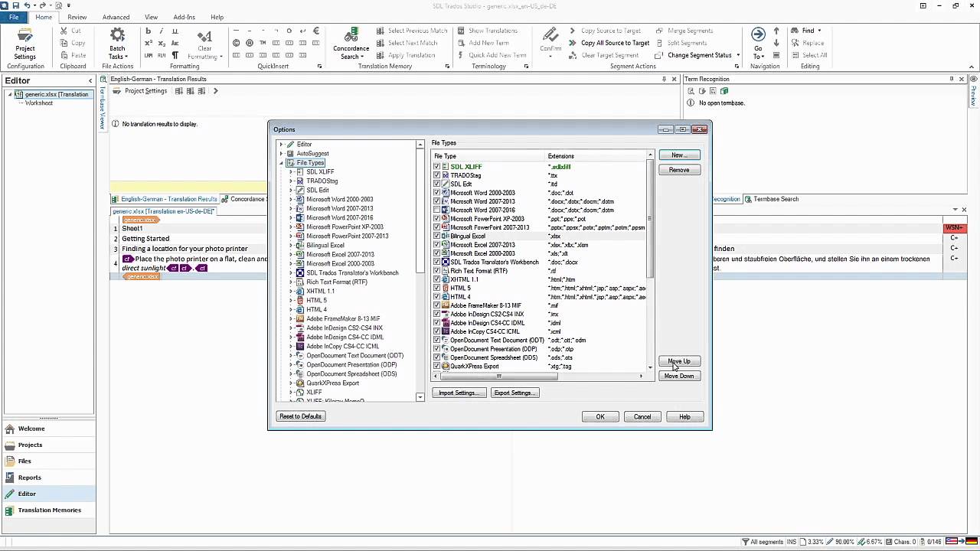Switch to the Projects view

click(48, 445)
